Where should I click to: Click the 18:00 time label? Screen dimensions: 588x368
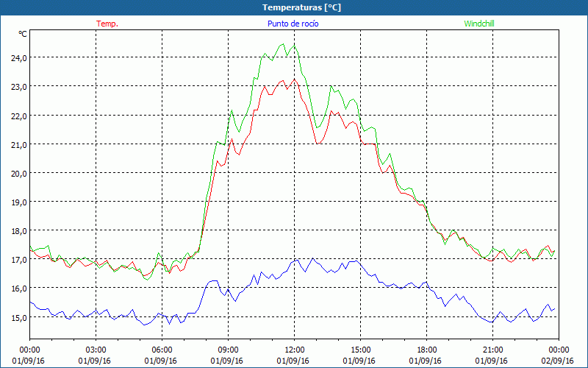point(426,350)
